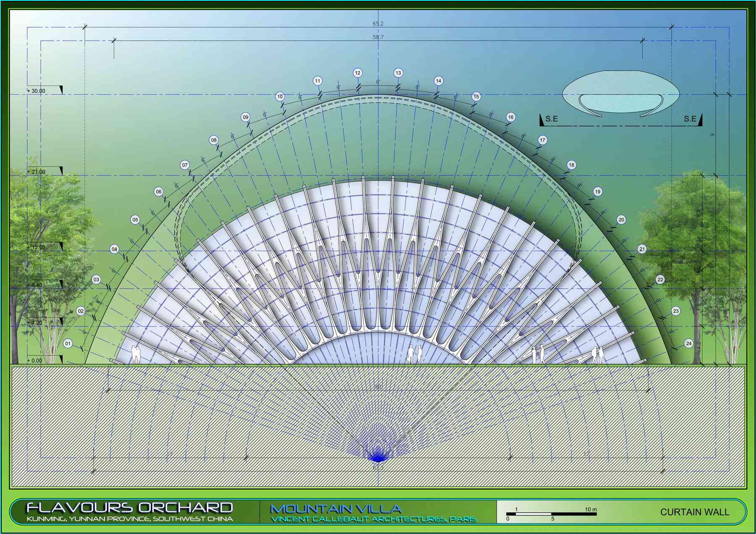Click the MOUNTAIN VILLA heading
This screenshot has height=534, width=756.
(336, 509)
